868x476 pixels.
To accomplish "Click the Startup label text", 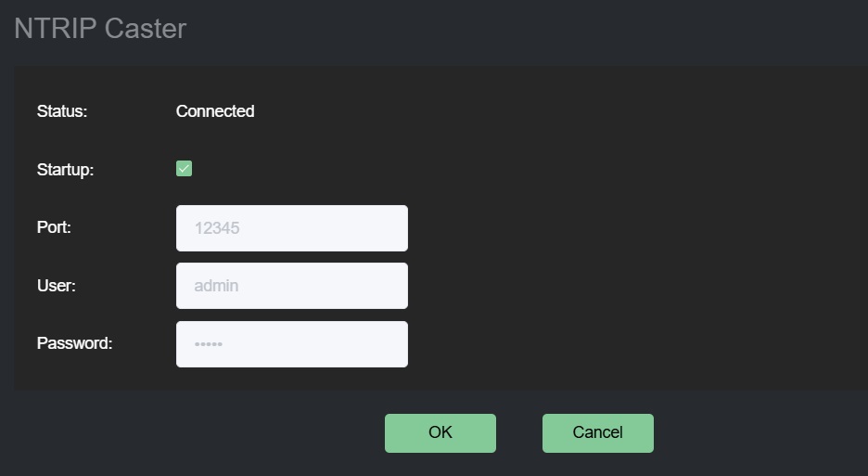I will (65, 170).
